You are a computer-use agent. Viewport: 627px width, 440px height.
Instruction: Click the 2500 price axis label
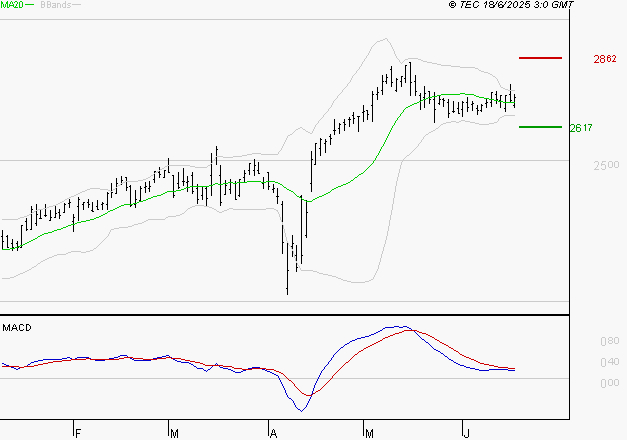coord(606,165)
